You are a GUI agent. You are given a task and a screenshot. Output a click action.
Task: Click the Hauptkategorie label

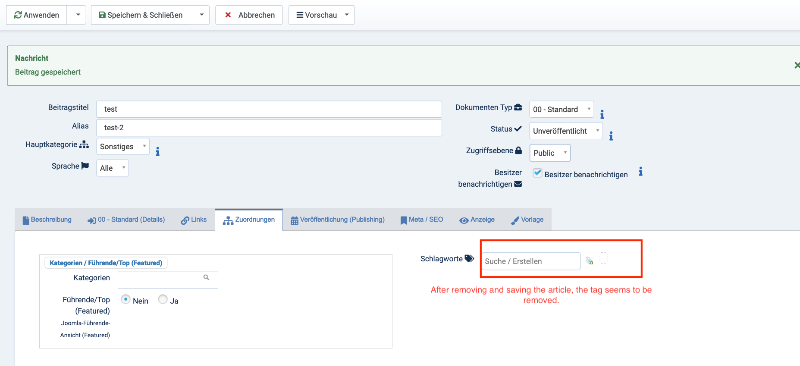(x=58, y=144)
